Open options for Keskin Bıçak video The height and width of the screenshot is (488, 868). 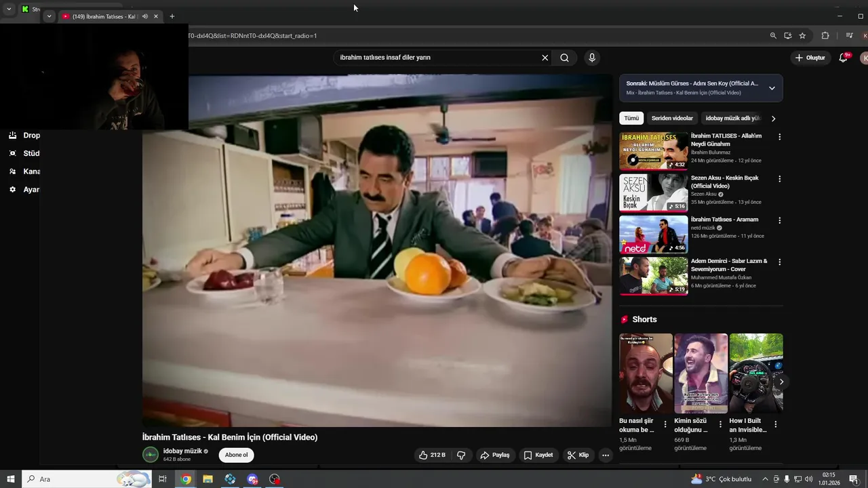pyautogui.click(x=779, y=179)
